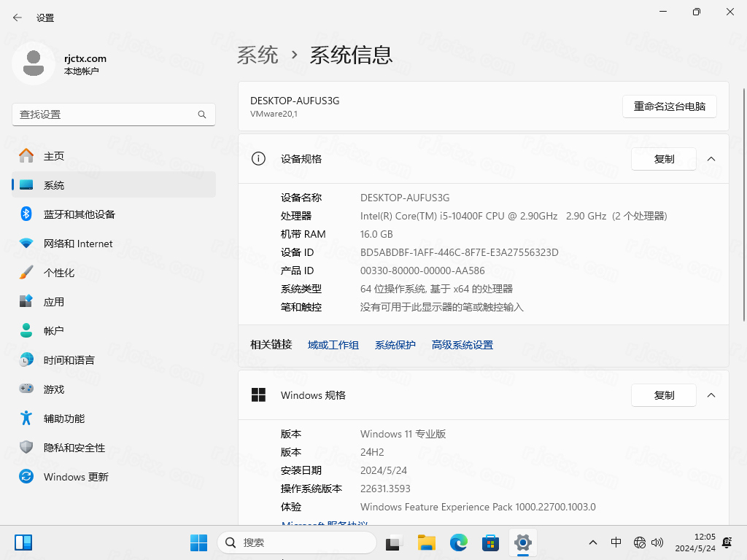Open the game controller icon for 游戏
The height and width of the screenshot is (560, 747).
[x=26, y=389]
